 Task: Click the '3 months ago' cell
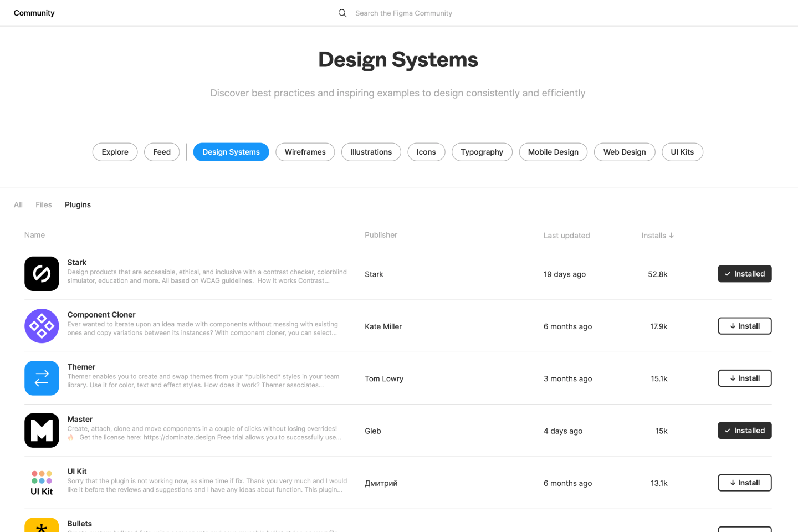(567, 378)
